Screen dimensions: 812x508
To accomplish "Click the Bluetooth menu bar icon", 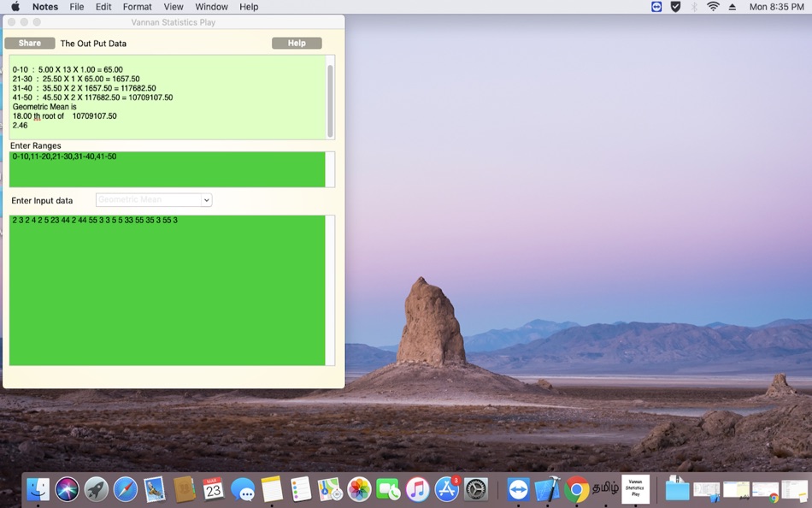I will 694,7.
